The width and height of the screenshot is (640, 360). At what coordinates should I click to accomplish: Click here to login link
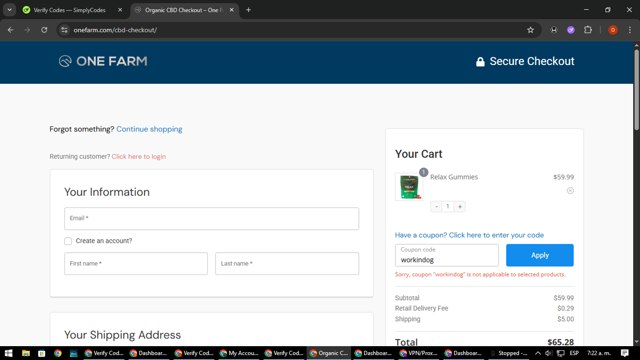tap(139, 156)
